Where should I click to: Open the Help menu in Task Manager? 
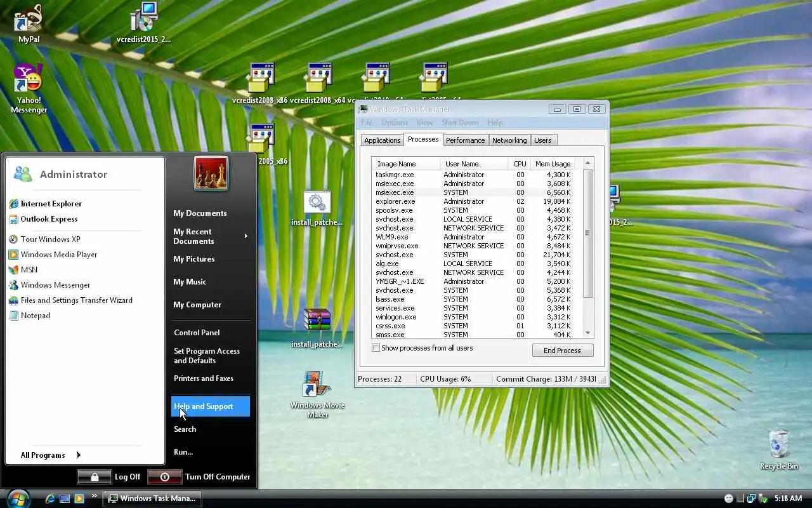click(495, 123)
